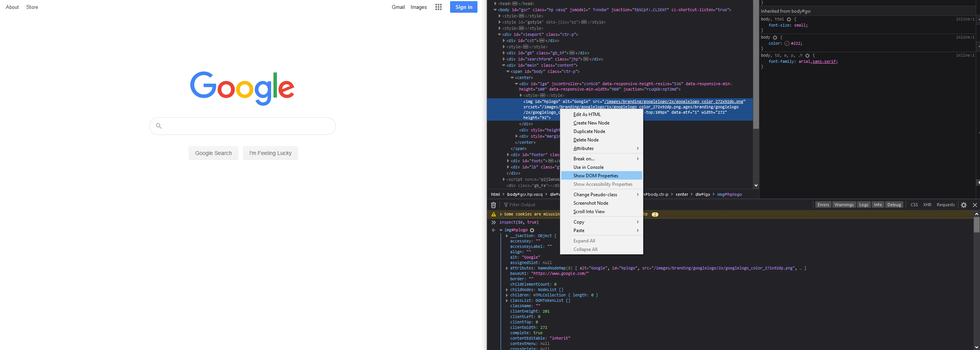The image size is (980, 350).
Task: Click the back arrow icon beside console result
Action: [x=494, y=230]
